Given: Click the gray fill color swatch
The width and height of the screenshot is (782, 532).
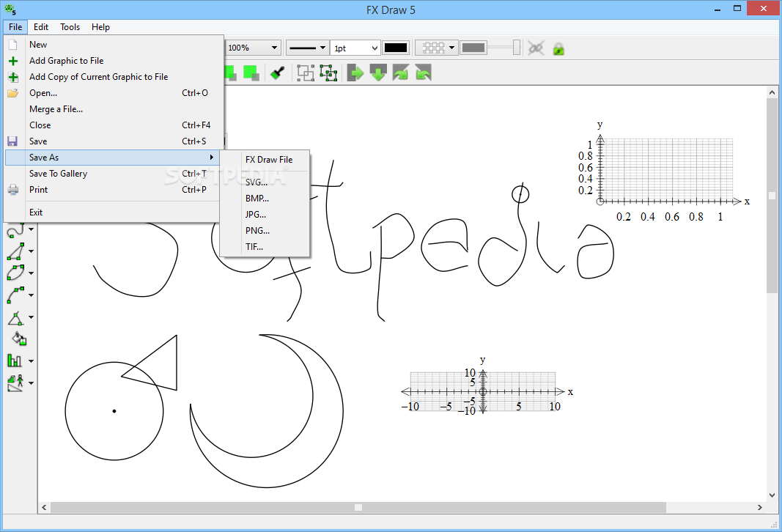Looking at the screenshot, I should coord(473,48).
